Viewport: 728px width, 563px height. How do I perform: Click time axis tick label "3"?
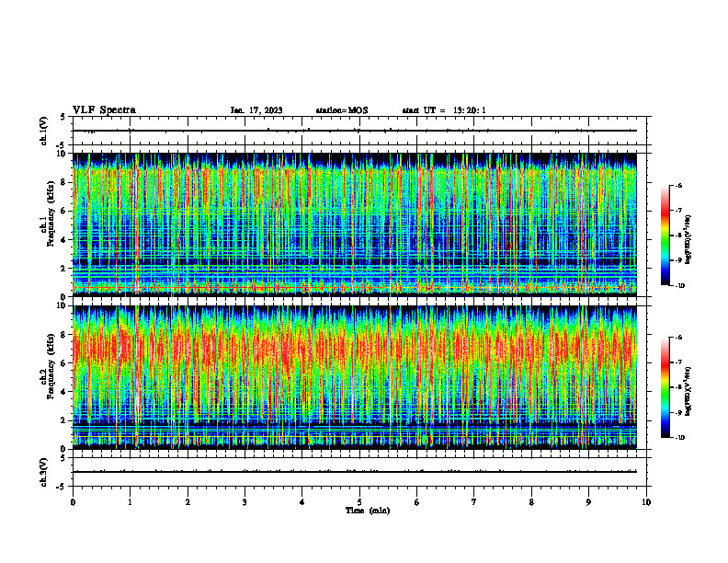(245, 502)
